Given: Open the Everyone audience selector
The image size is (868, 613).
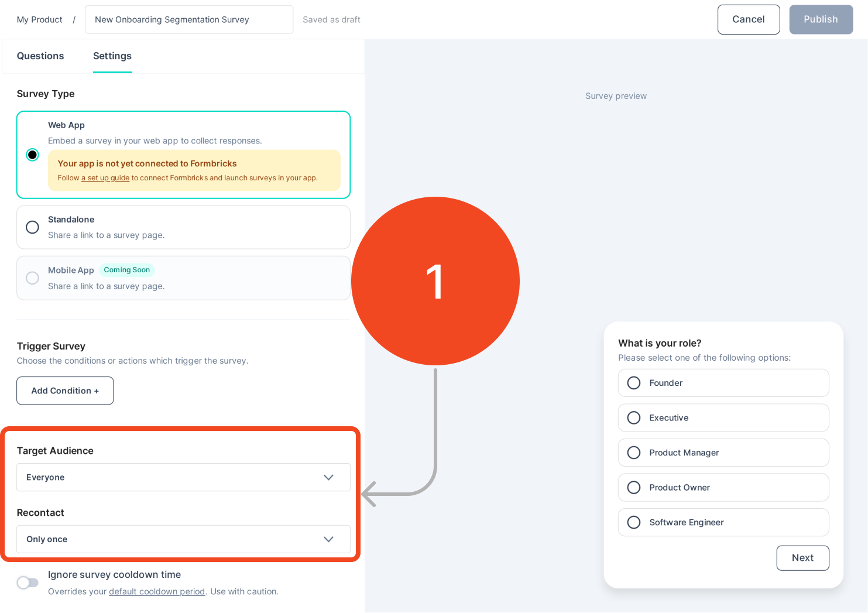Looking at the screenshot, I should [x=183, y=477].
